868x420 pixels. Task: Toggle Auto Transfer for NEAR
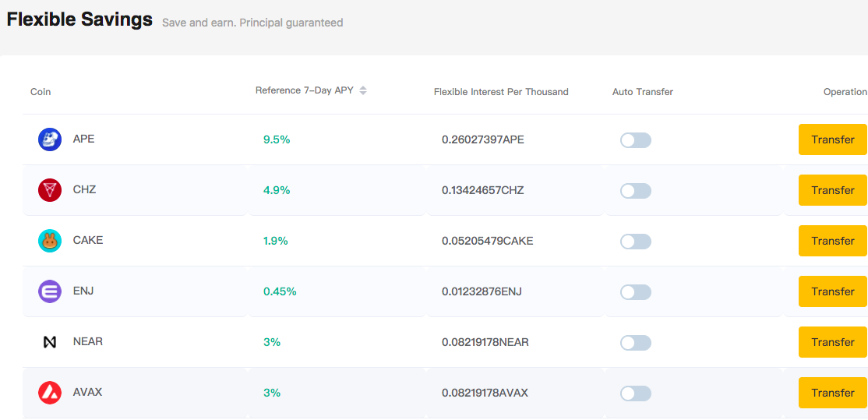coord(636,343)
